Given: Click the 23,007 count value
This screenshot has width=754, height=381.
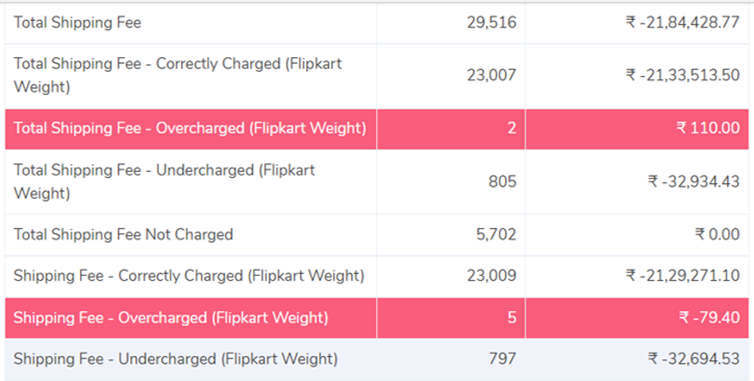Looking at the screenshot, I should (x=491, y=75).
